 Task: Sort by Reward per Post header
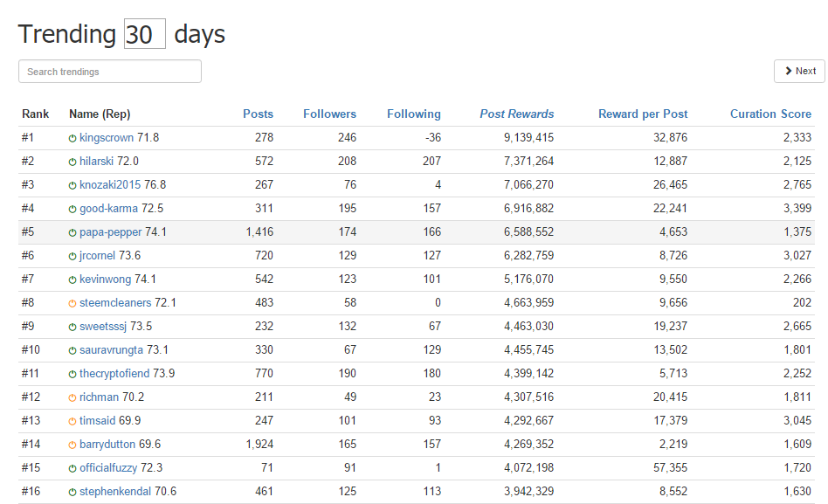tap(643, 114)
